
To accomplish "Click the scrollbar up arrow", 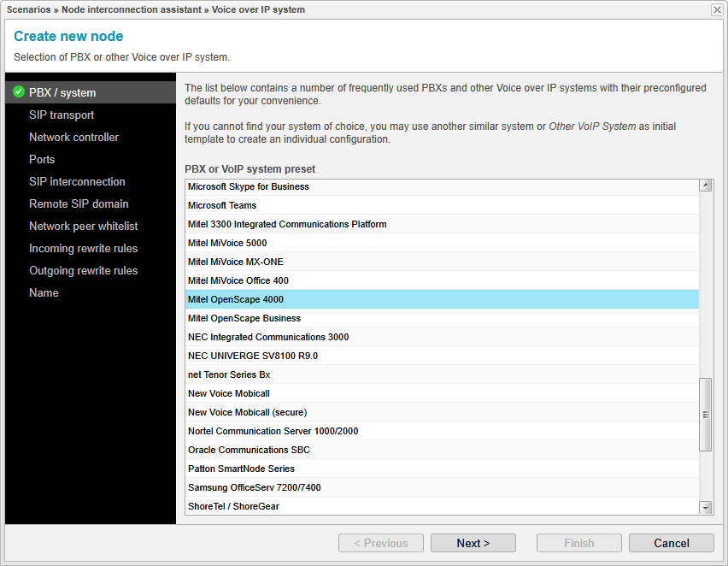I will coord(706,184).
